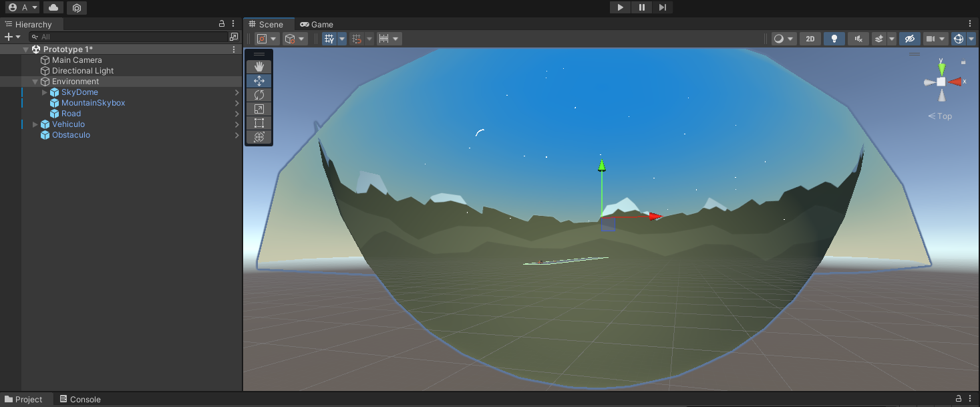Select the Rect transform tool

click(259, 123)
